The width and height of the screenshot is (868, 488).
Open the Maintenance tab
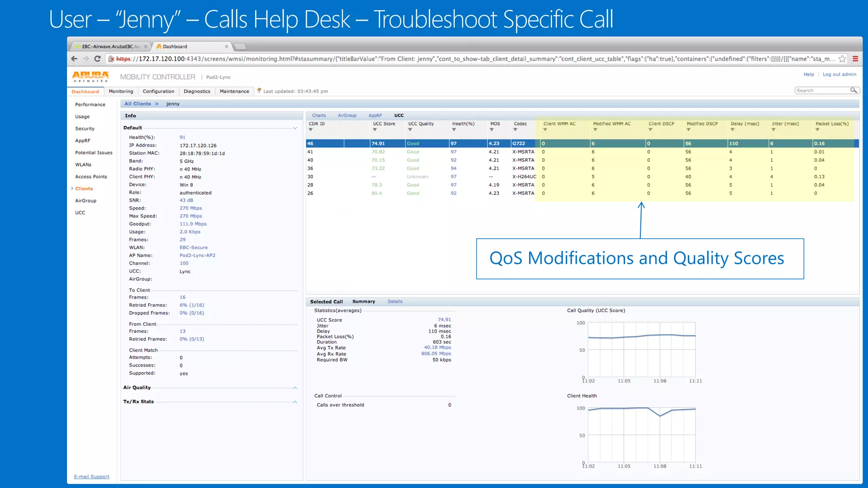[234, 91]
